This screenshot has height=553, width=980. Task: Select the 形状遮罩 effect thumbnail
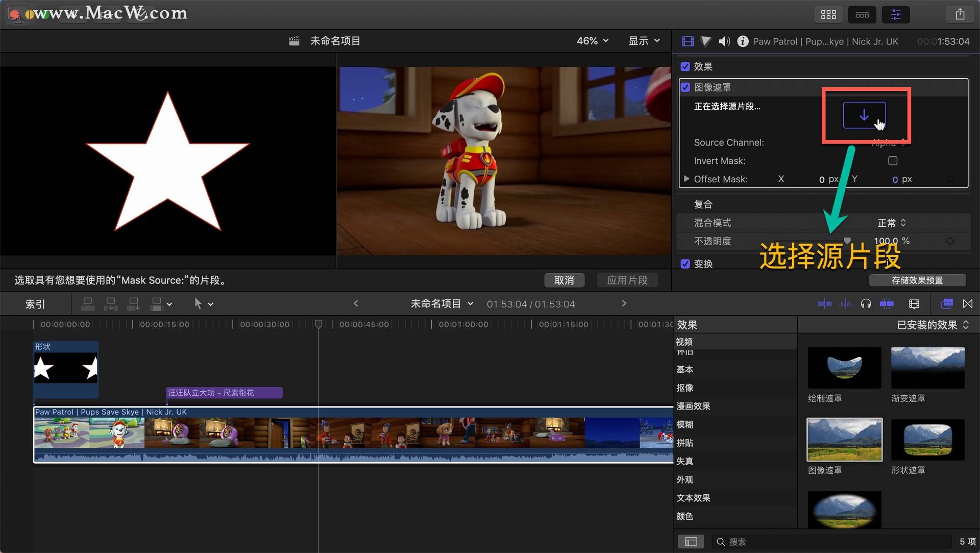click(927, 440)
